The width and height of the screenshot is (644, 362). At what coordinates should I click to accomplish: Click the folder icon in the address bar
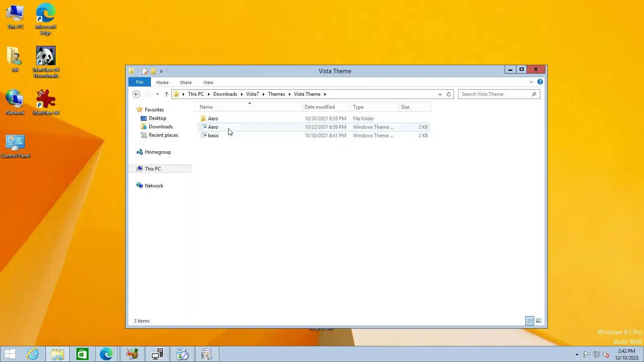pyautogui.click(x=176, y=94)
